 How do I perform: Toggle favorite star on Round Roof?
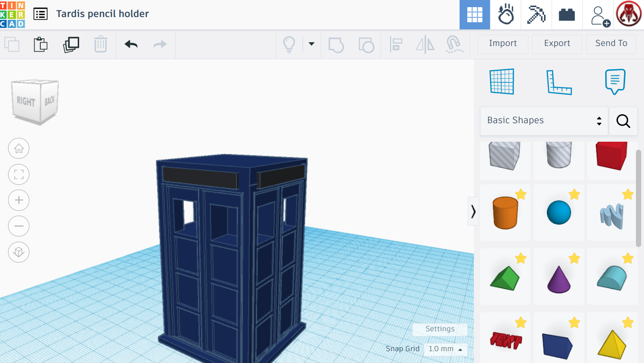[x=628, y=258]
